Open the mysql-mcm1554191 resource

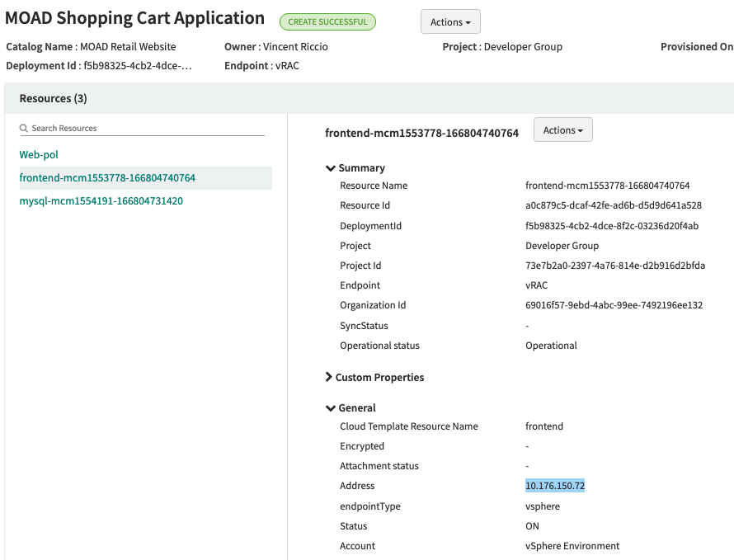click(101, 201)
